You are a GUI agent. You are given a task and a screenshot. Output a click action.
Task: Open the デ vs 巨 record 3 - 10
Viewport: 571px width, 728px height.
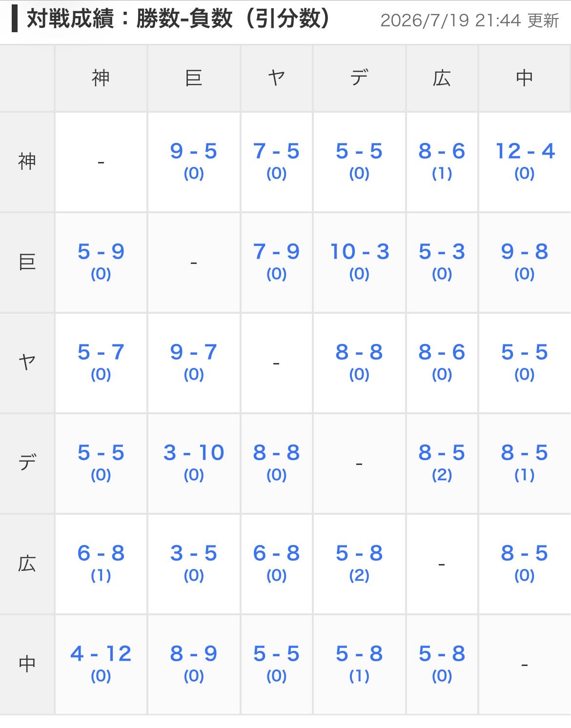click(x=194, y=462)
